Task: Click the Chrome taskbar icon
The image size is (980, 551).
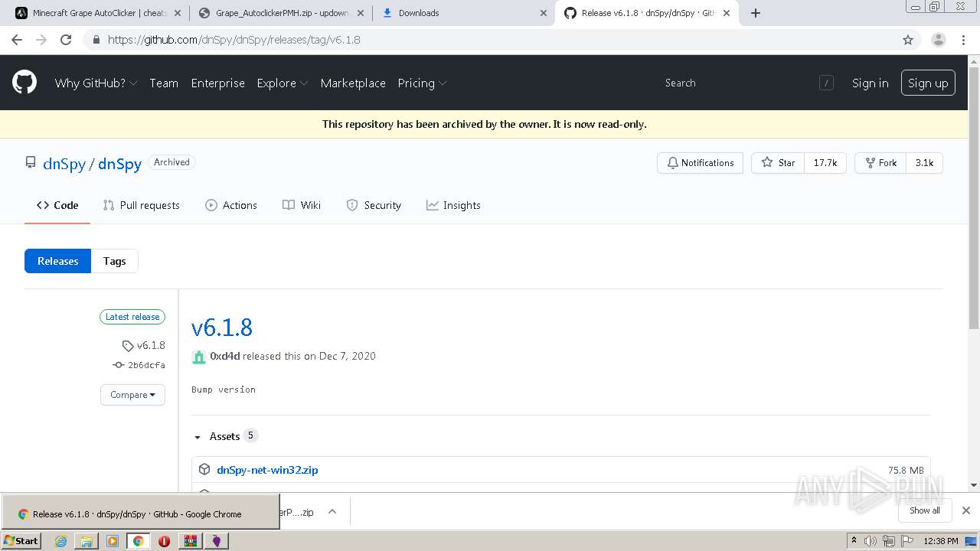Action: pos(139,541)
